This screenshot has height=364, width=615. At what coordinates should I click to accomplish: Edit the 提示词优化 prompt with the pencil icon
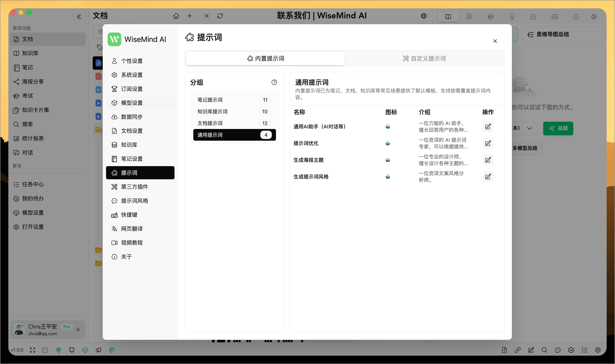(x=488, y=143)
